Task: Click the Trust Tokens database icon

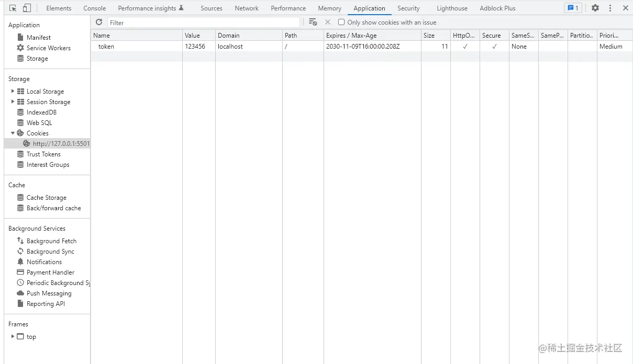Action: click(x=20, y=154)
